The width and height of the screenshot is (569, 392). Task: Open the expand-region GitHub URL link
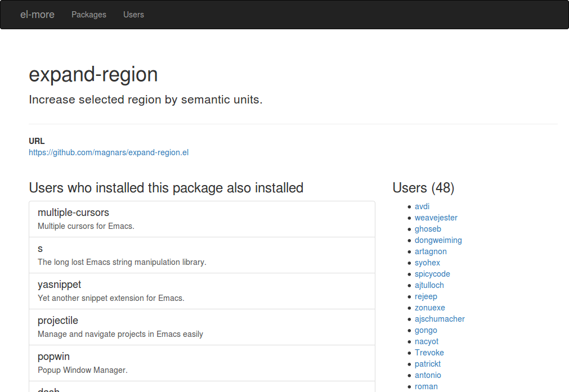(x=109, y=152)
